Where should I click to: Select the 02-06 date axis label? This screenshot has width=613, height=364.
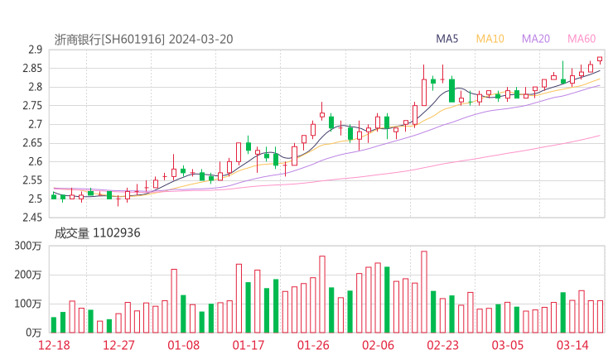tap(378, 344)
